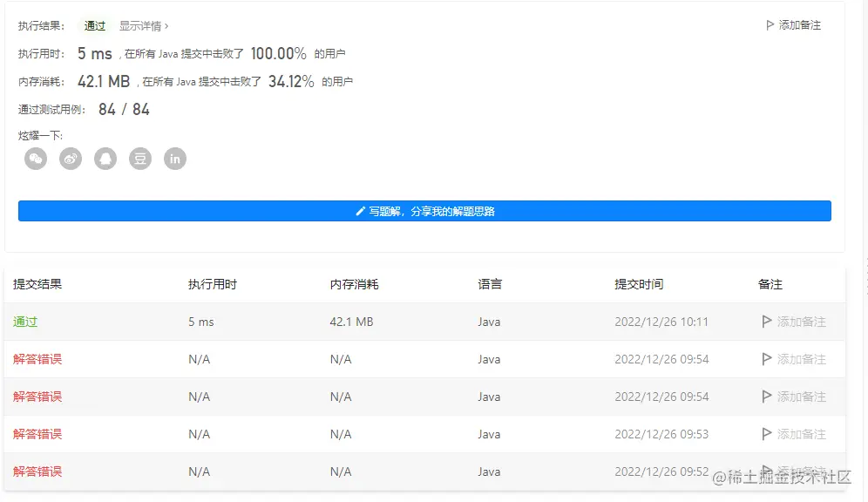Click Java cell in the 09:53 row
This screenshot has height=502, width=868.
[490, 434]
